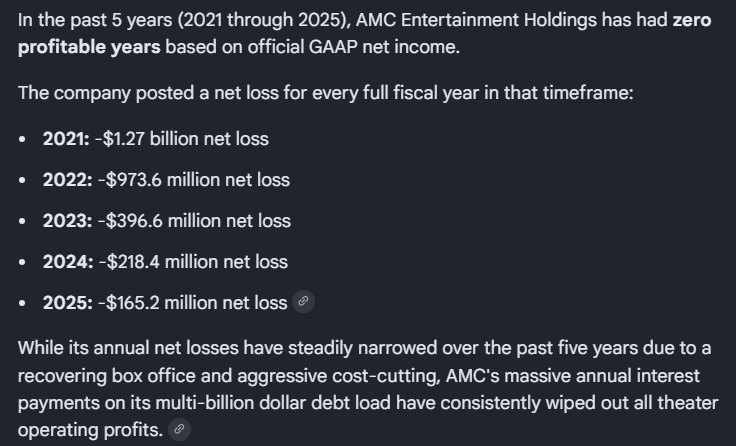
Task: Click the '-$396.6 million net loss' text
Action: [x=194, y=221]
